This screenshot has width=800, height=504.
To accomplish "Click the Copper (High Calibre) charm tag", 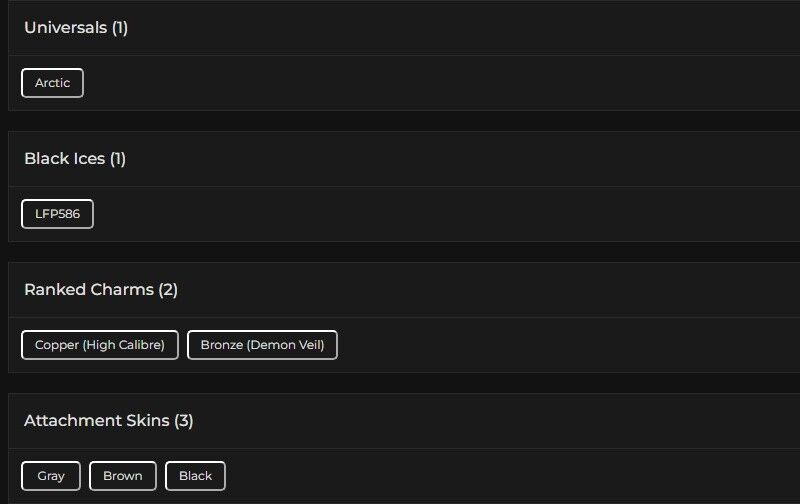I will point(100,345).
